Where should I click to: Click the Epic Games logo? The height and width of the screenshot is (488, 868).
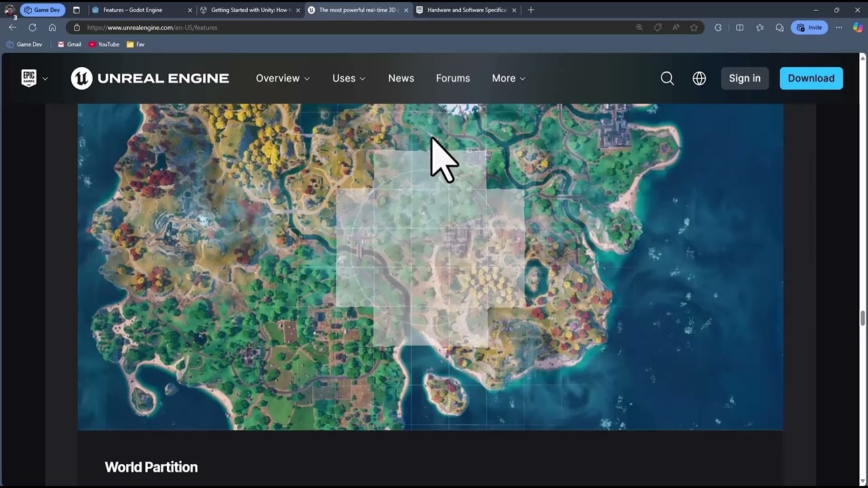pyautogui.click(x=28, y=78)
